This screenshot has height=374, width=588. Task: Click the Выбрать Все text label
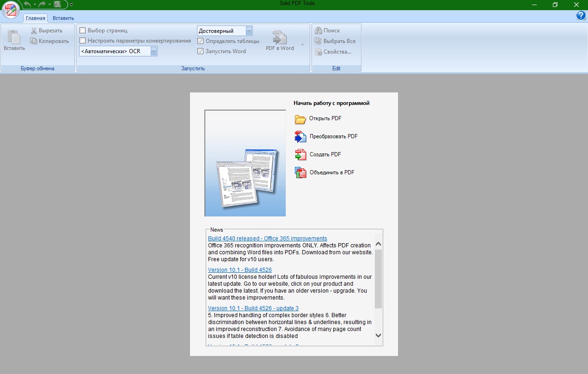point(339,41)
